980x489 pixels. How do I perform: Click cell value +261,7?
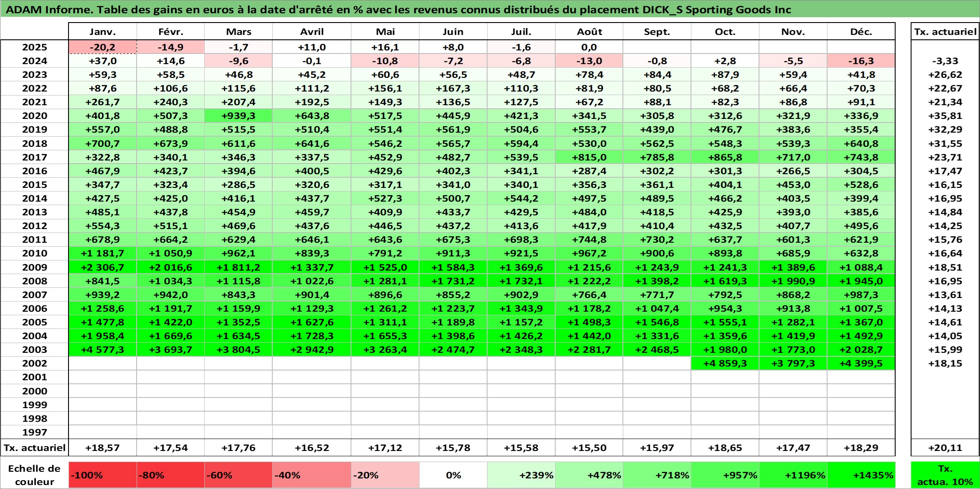[103, 102]
